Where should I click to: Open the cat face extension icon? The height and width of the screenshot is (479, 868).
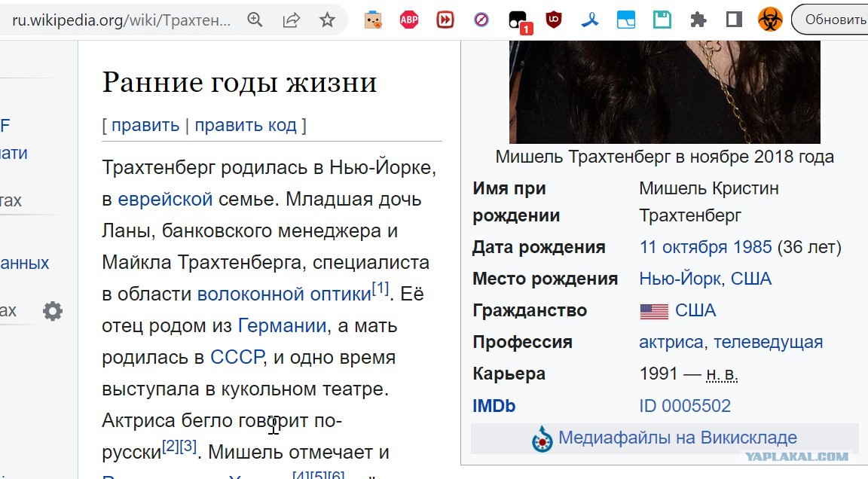373,20
